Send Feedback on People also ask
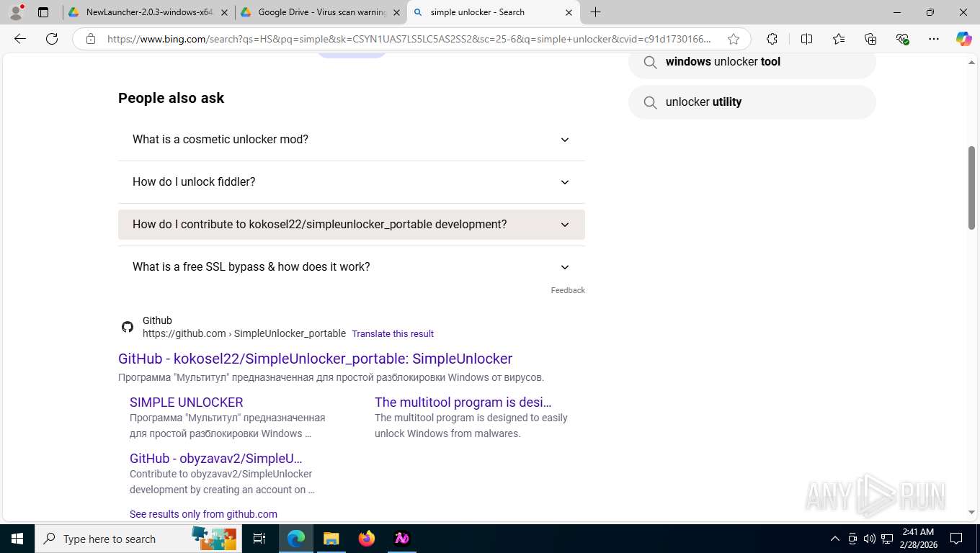Image resolution: width=980 pixels, height=553 pixels. 568,290
